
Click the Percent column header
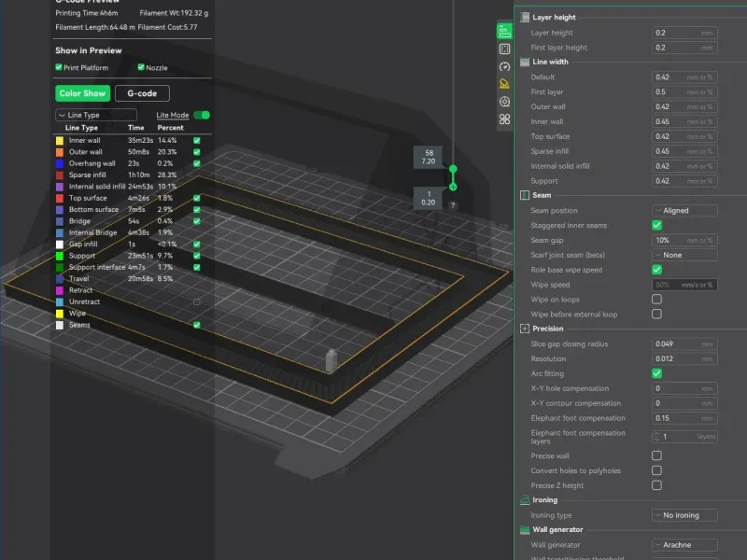(x=170, y=128)
